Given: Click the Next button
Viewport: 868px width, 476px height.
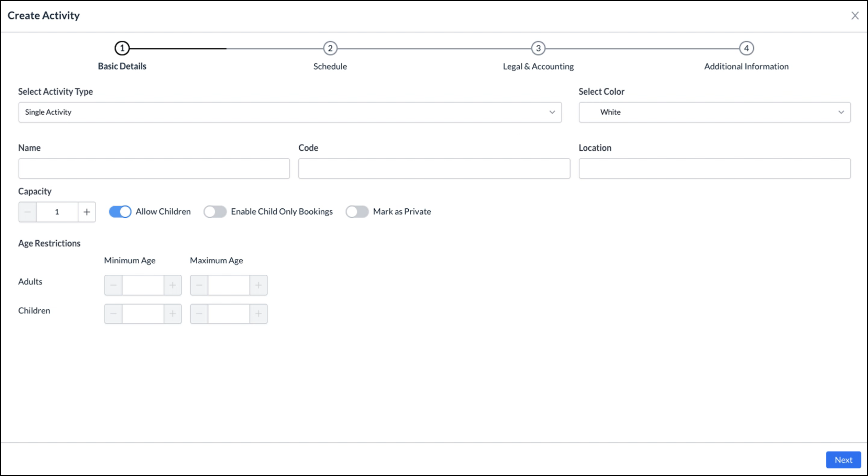Looking at the screenshot, I should pyautogui.click(x=843, y=460).
